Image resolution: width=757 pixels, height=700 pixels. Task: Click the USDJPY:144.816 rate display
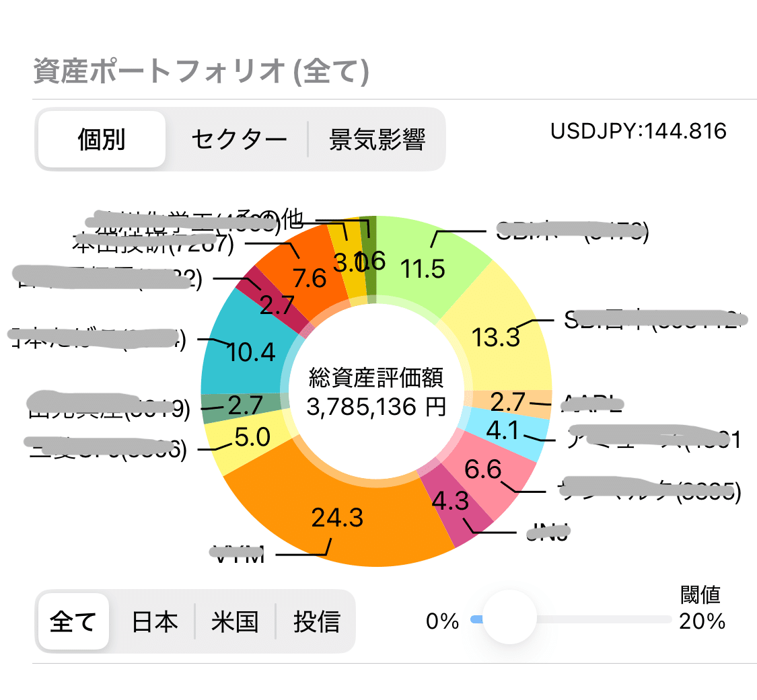point(639,132)
